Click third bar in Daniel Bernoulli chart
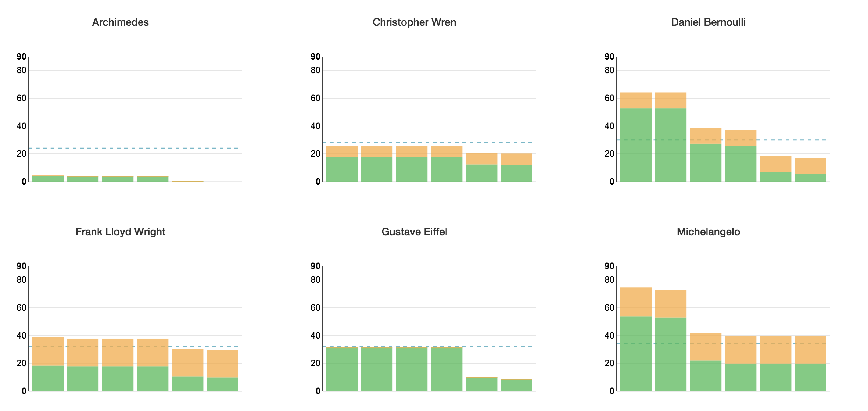This screenshot has height=411, width=868. tap(706, 155)
